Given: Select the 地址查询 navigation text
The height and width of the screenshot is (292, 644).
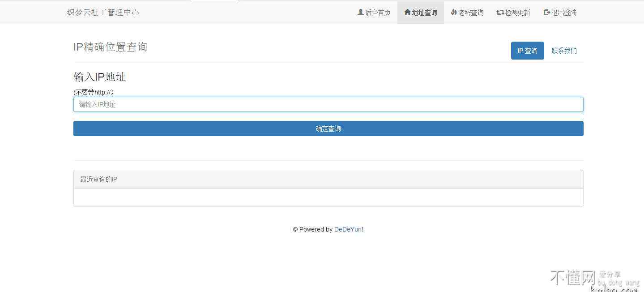Looking at the screenshot, I should point(425,13).
